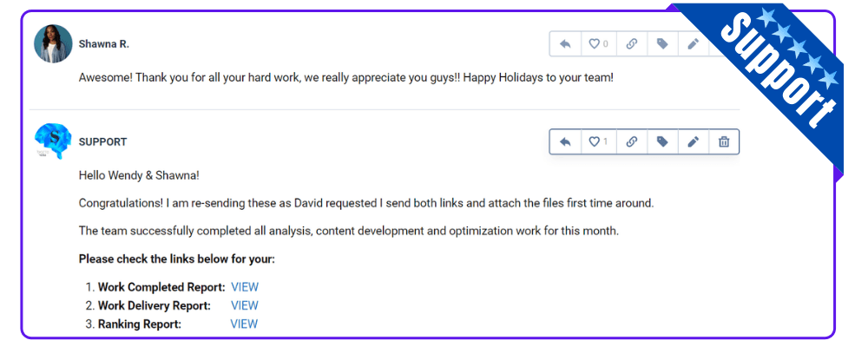868x347 pixels.
Task: Reply to the SUPPORT message
Action: tap(565, 141)
